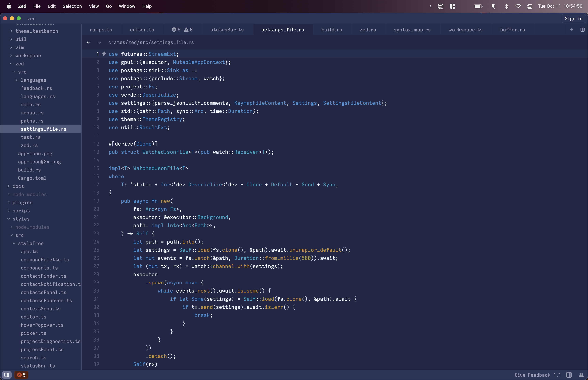This screenshot has width=588, height=380.
Task: Open the collaborators icon in status bar
Action: 582,375
